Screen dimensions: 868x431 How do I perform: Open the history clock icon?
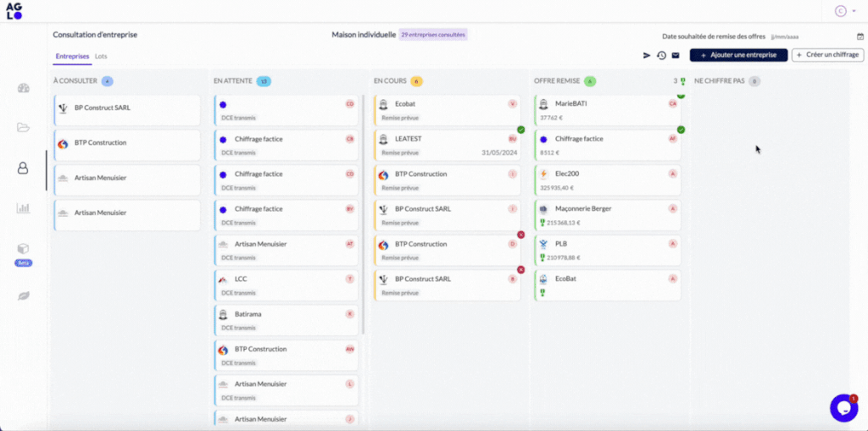point(661,55)
